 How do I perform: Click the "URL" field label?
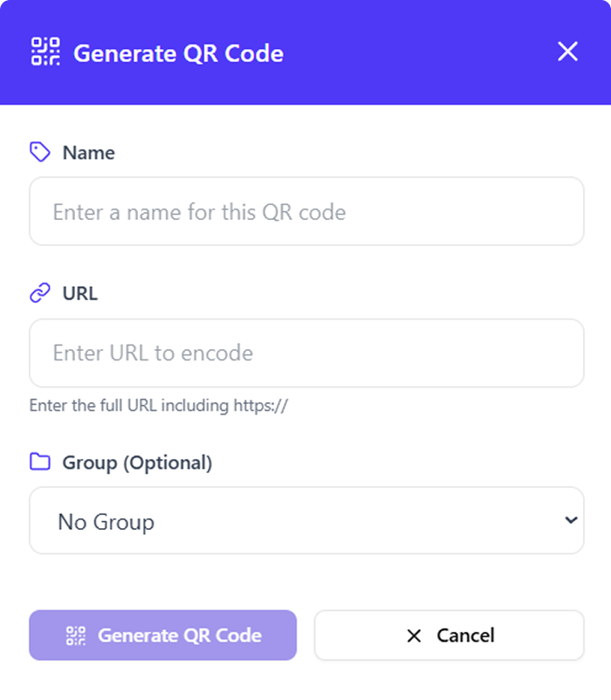pos(80,293)
